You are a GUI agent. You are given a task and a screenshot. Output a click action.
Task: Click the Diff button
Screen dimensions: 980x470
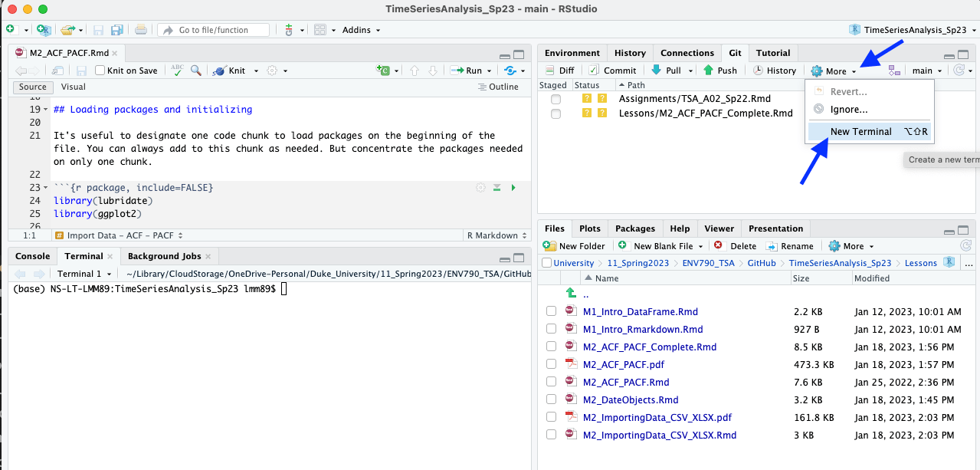[x=559, y=71]
